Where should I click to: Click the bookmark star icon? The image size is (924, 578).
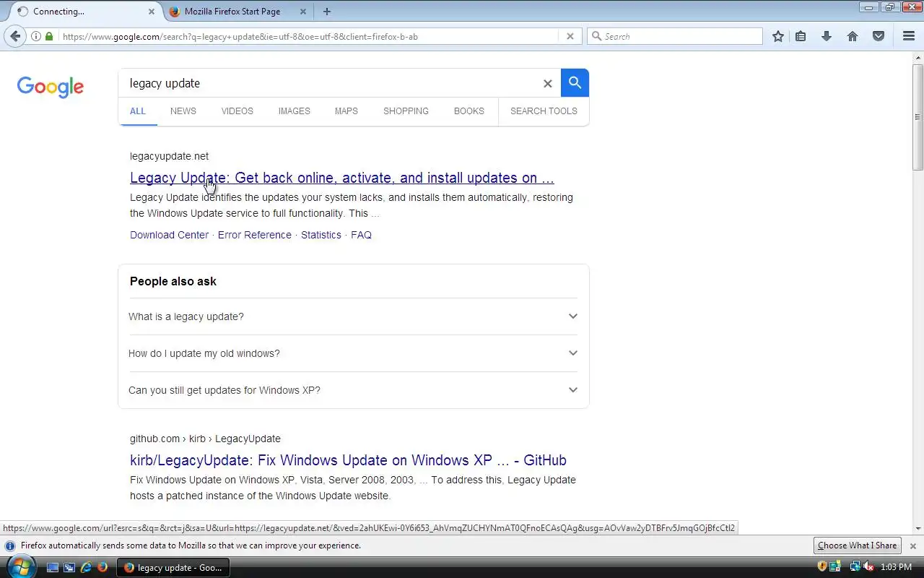point(777,36)
